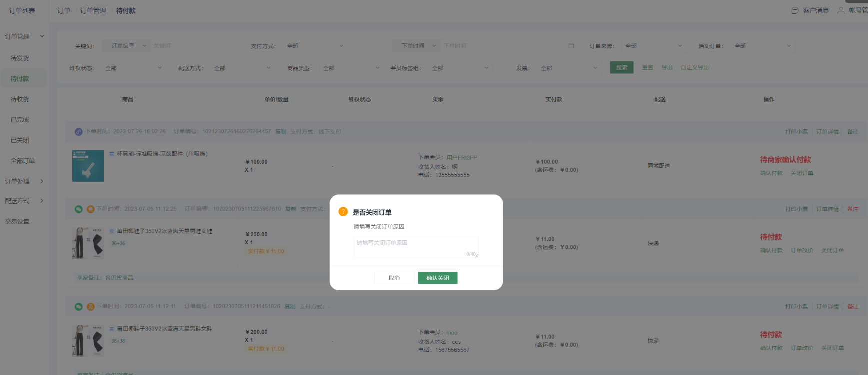Copy order number 1020230705111211451826
Viewport: 868px width, 375px height.
(x=290, y=307)
